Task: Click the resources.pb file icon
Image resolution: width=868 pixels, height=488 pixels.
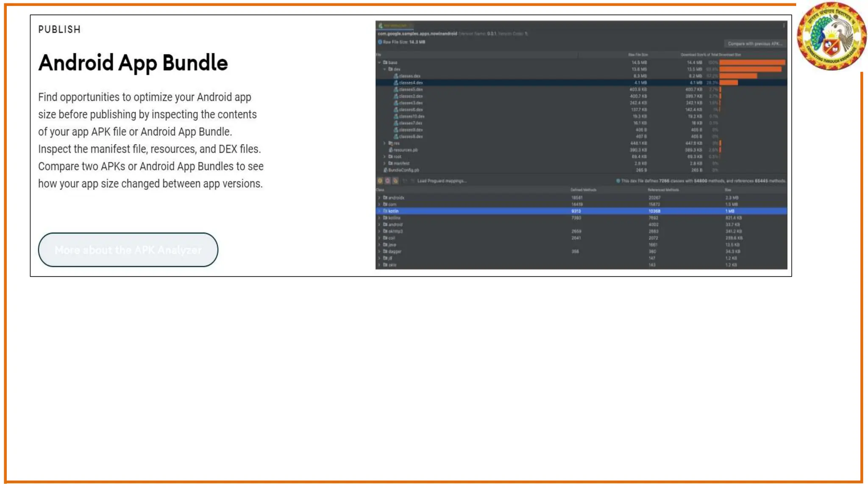Action: click(391, 150)
